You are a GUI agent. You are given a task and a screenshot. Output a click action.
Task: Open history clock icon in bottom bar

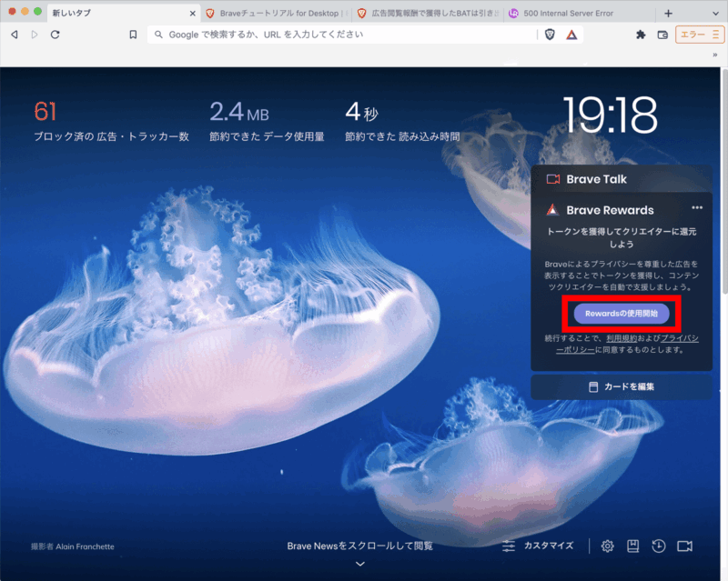(x=658, y=546)
